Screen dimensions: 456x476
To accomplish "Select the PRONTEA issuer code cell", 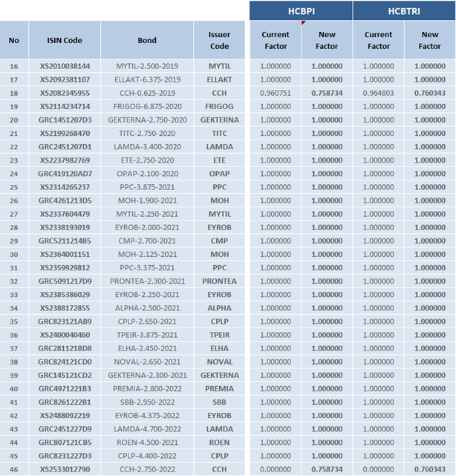I will click(219, 281).
